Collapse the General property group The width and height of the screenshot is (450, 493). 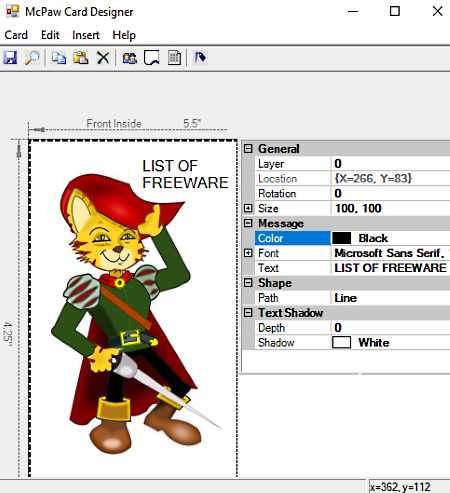pos(248,149)
